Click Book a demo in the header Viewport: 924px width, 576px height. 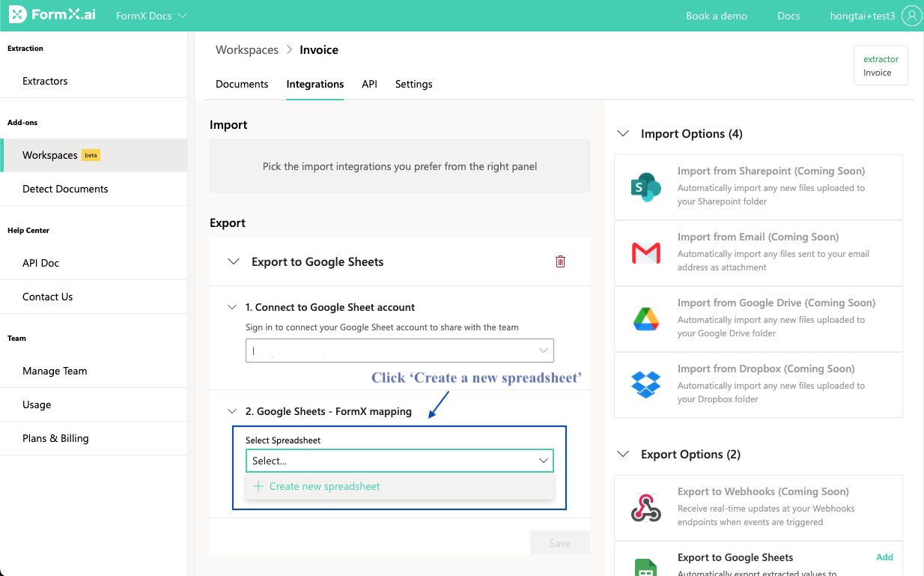click(x=717, y=16)
